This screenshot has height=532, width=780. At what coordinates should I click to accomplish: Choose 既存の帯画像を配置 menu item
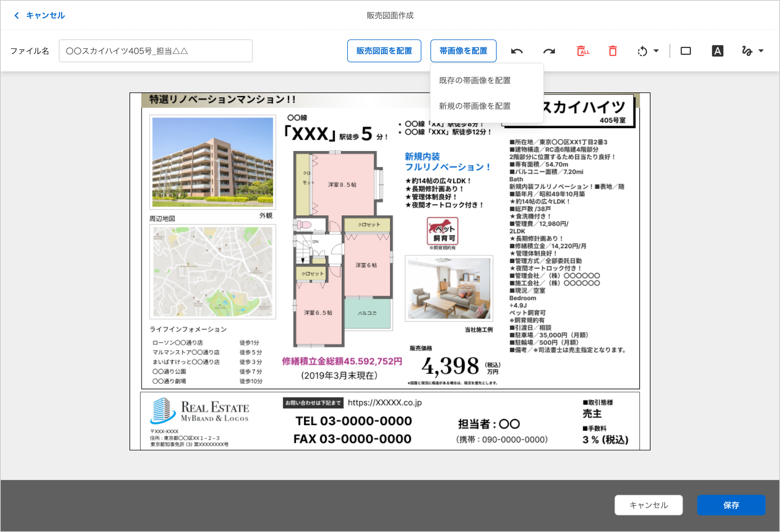point(475,80)
